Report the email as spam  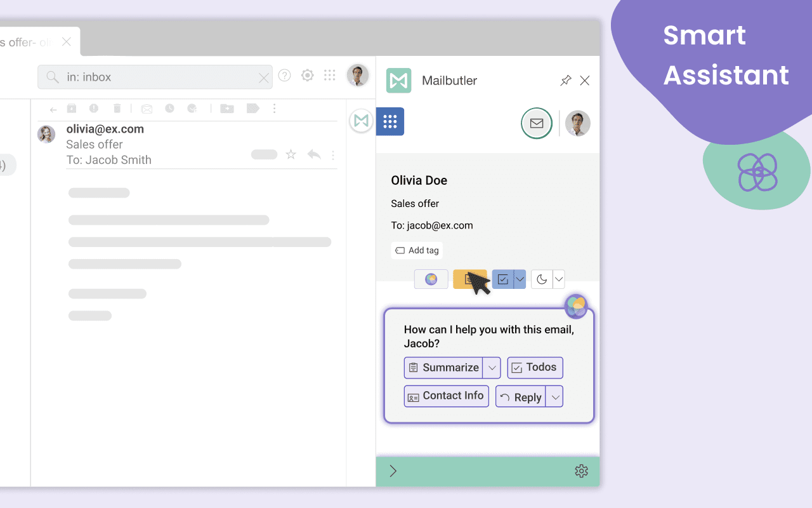pos(94,109)
